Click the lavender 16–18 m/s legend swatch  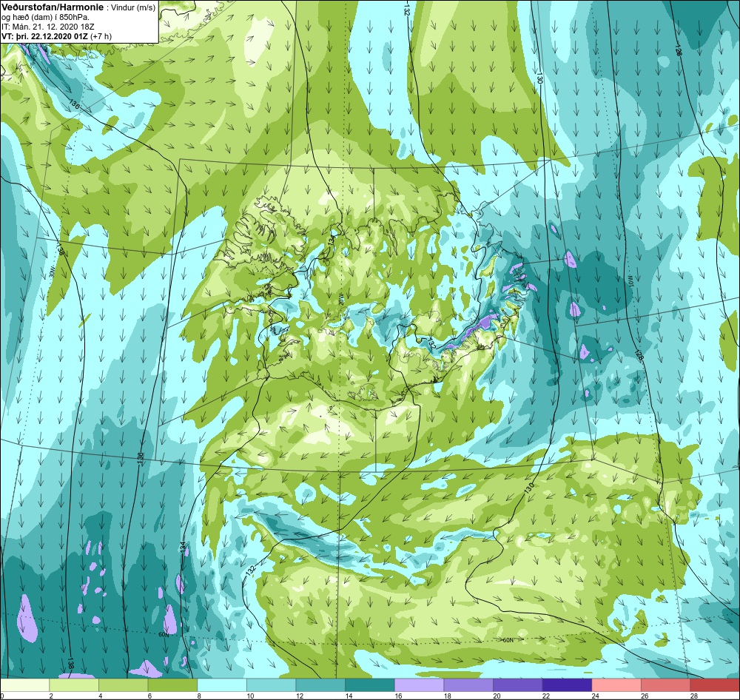coord(419,685)
